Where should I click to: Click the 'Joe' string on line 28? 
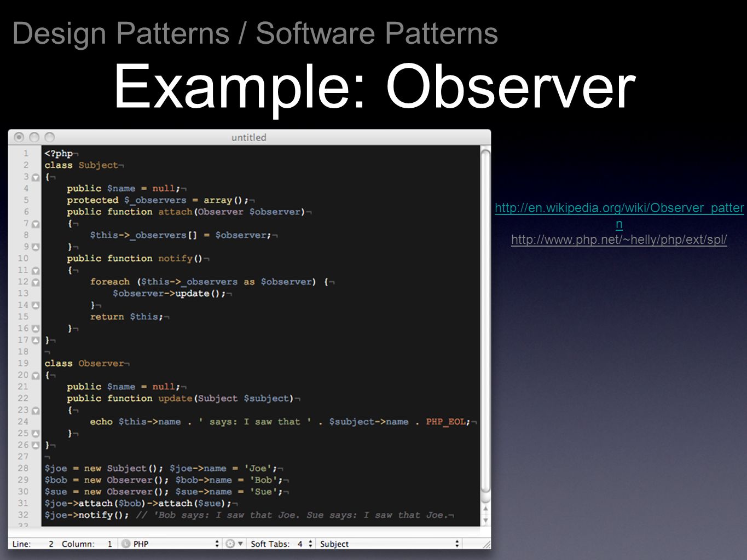pos(258,468)
